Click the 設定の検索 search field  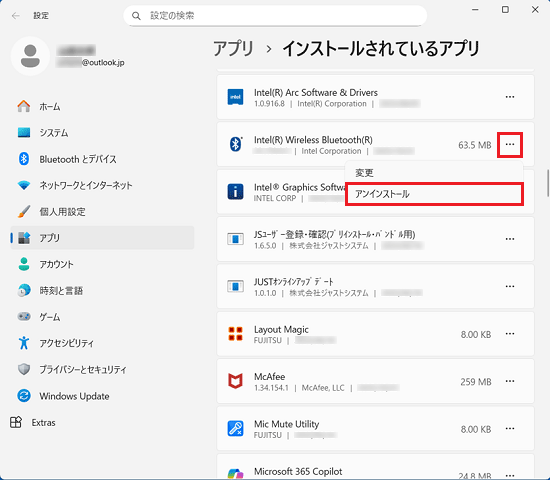click(275, 16)
